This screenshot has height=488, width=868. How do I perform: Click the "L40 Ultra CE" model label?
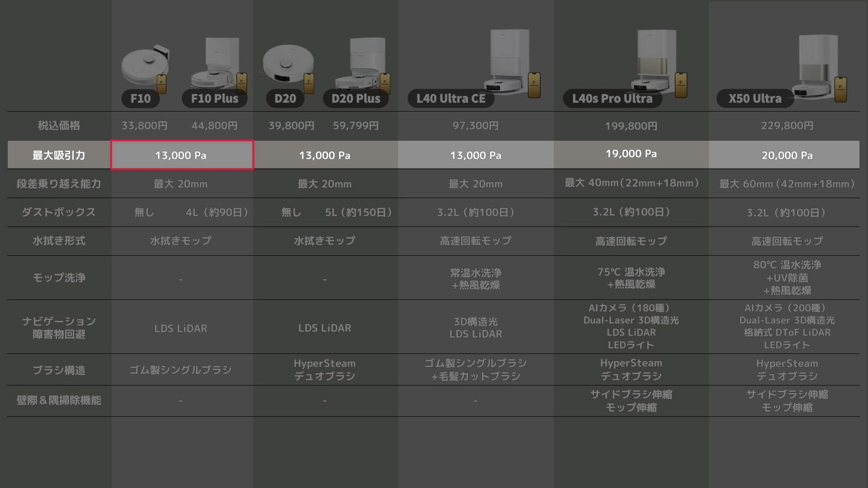451,99
